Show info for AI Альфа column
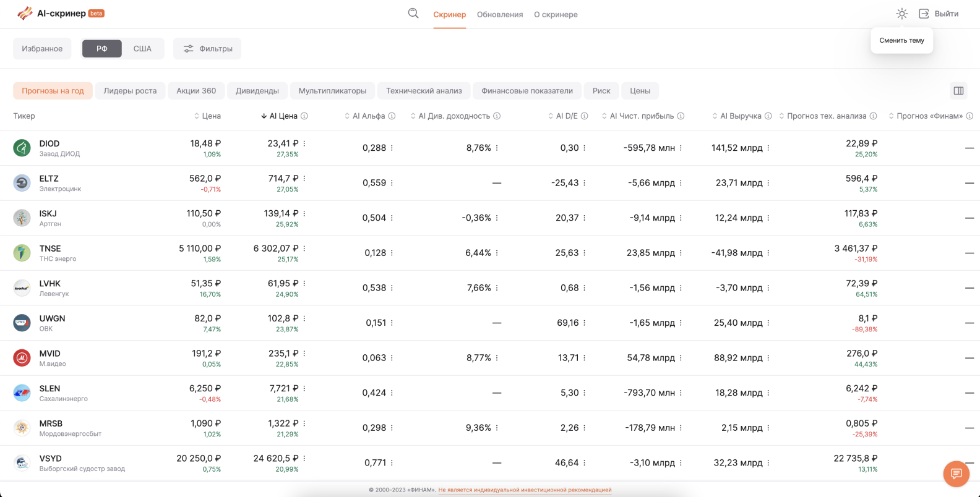This screenshot has width=980, height=497. (392, 116)
